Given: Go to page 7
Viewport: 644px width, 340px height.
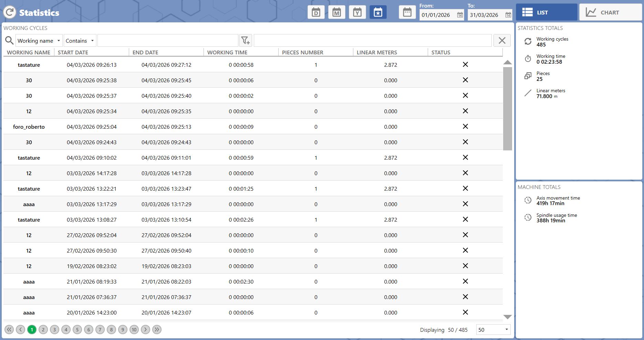Looking at the screenshot, I should tap(100, 330).
